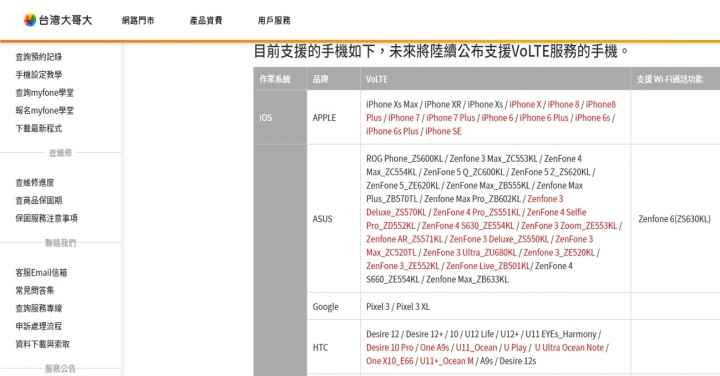Viewport: 720px width, 376px height.
Task: Click the U11_Ocean link
Action: (x=477, y=348)
